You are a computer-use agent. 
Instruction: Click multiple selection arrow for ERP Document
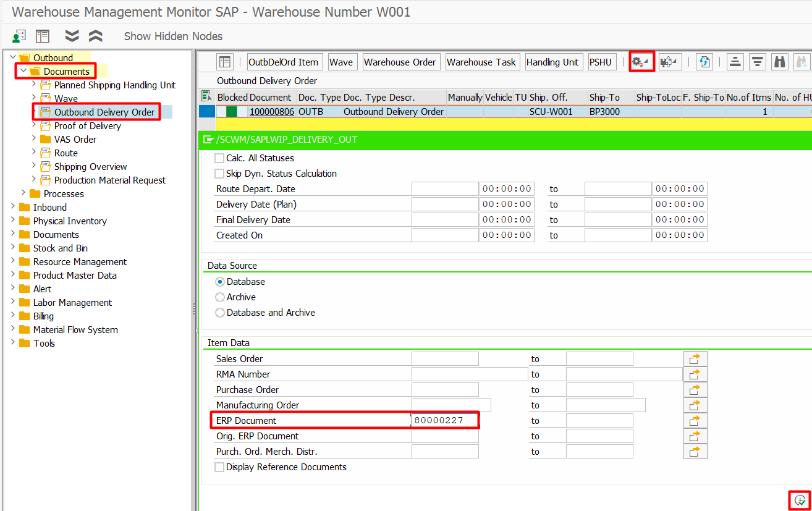coord(695,421)
